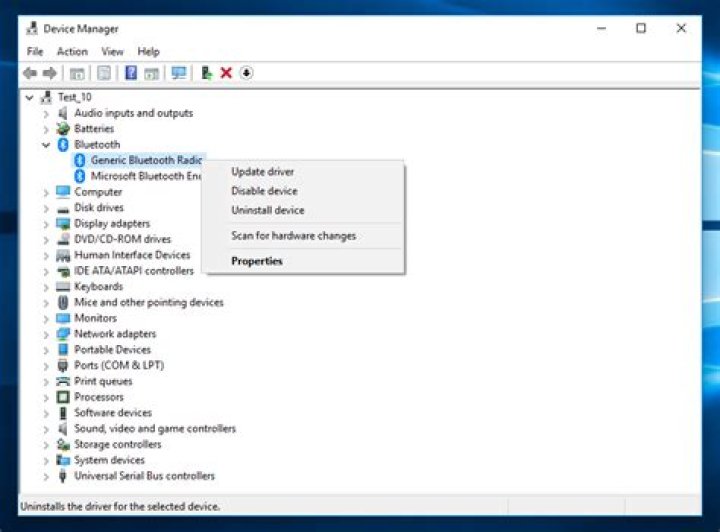The height and width of the screenshot is (532, 720).
Task: Choose Uninstall device from context menu
Action: [268, 210]
